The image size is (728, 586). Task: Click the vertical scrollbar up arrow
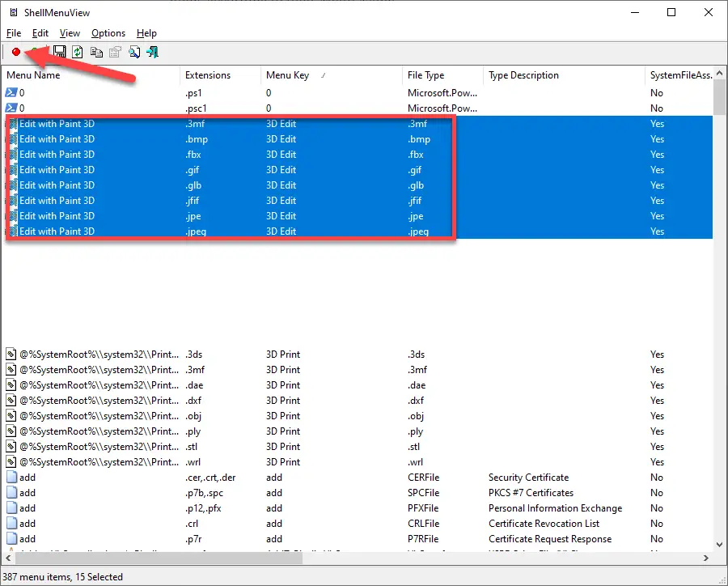[x=719, y=73]
